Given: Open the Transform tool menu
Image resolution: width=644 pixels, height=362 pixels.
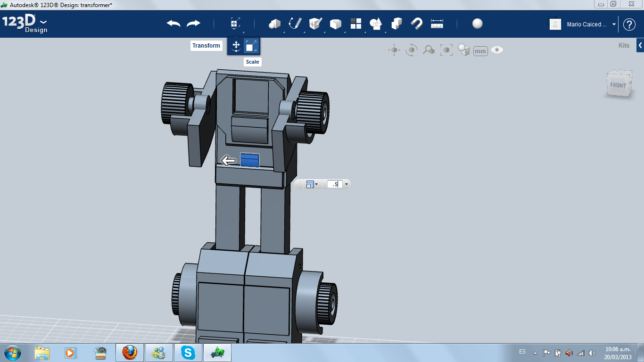Looking at the screenshot, I should click(235, 24).
